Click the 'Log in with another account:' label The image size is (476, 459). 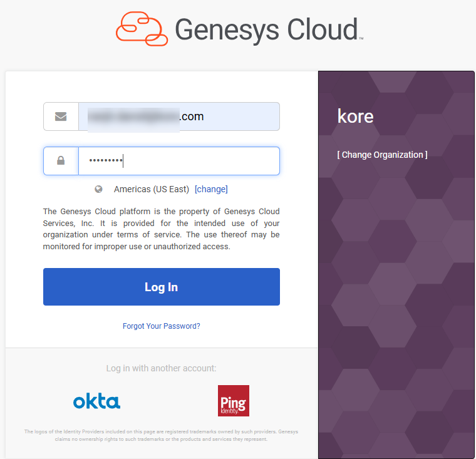click(161, 368)
